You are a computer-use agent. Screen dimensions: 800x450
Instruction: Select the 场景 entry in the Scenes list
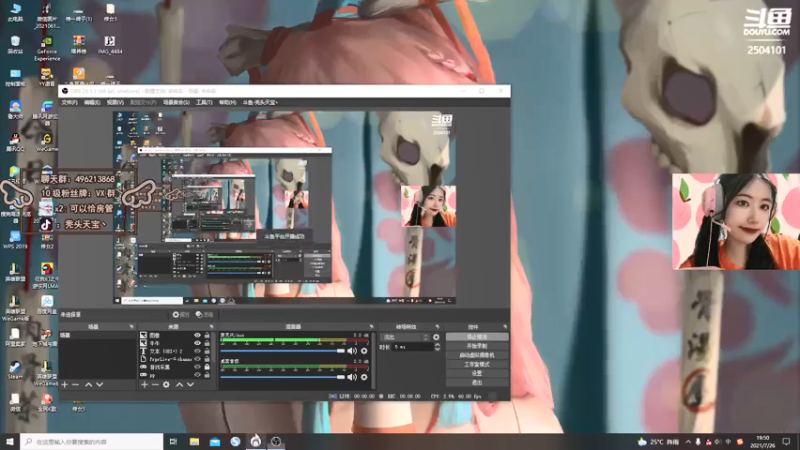98,335
